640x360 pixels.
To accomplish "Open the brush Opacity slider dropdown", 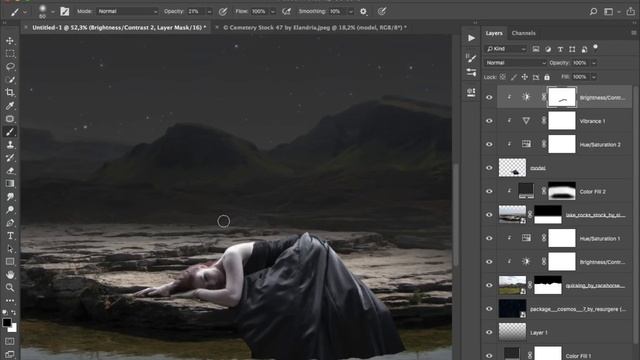I will coord(209,12).
